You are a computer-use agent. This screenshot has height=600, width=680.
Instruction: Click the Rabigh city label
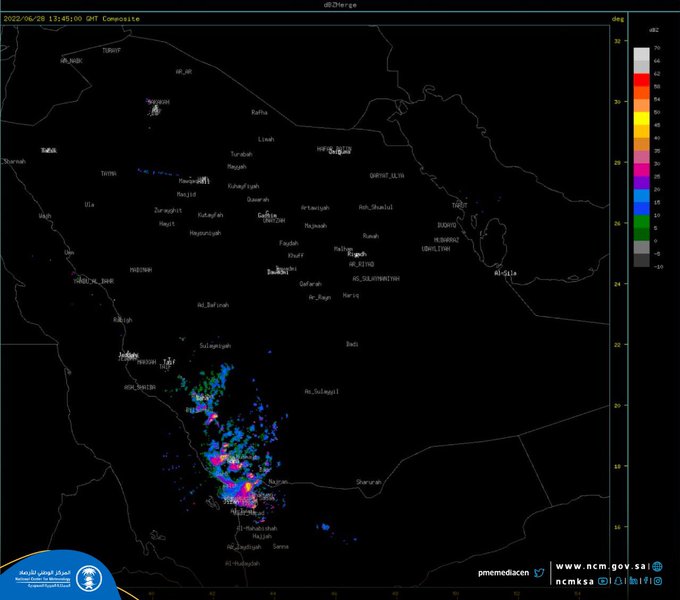click(x=123, y=320)
